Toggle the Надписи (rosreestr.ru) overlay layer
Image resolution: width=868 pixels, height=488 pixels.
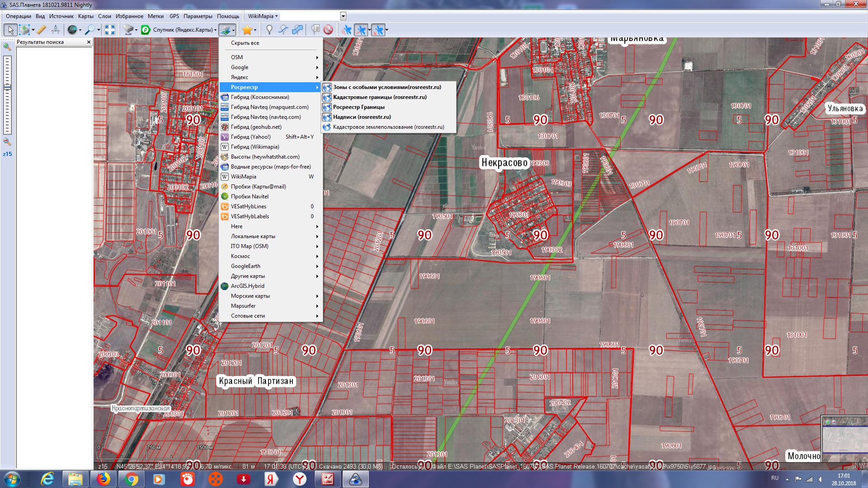362,117
